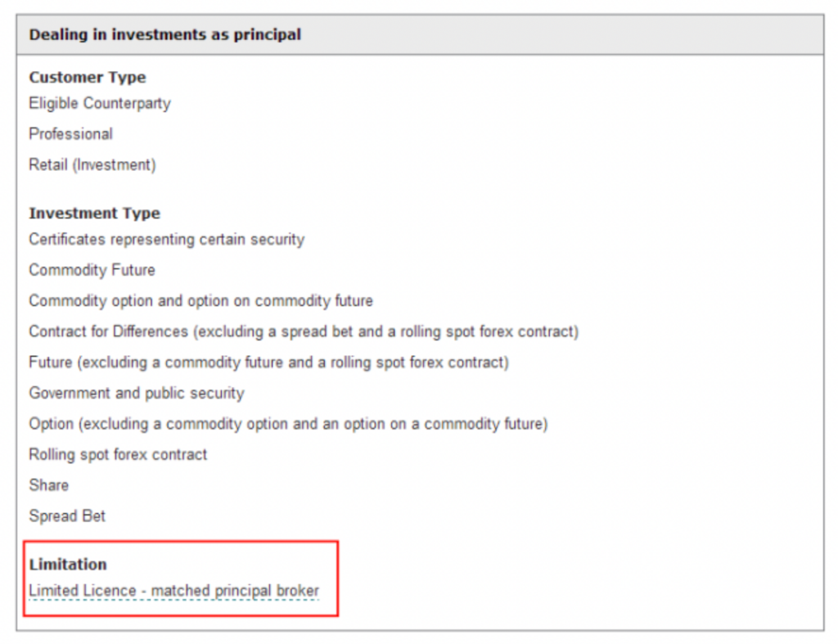Click the Spread Bet item
The image size is (838, 644).
click(67, 516)
